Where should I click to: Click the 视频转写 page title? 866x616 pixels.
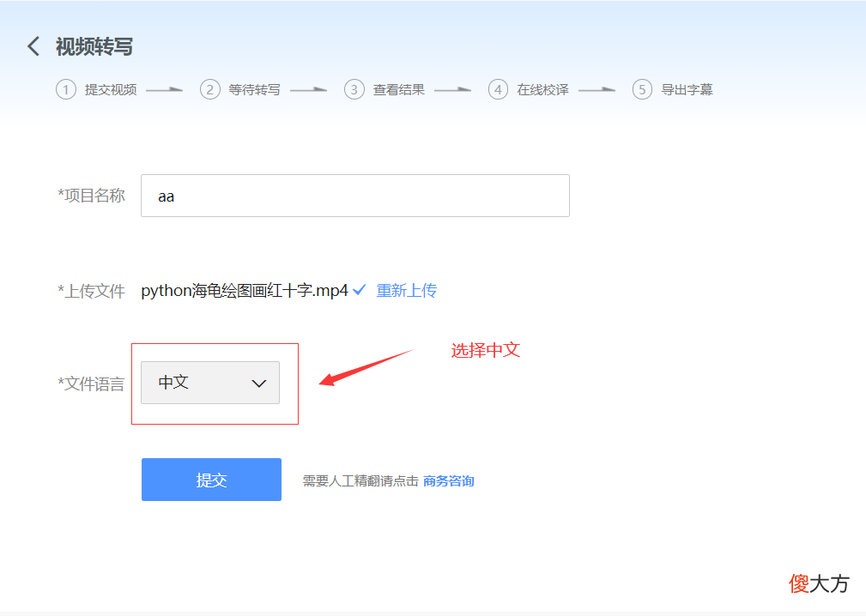(x=94, y=46)
